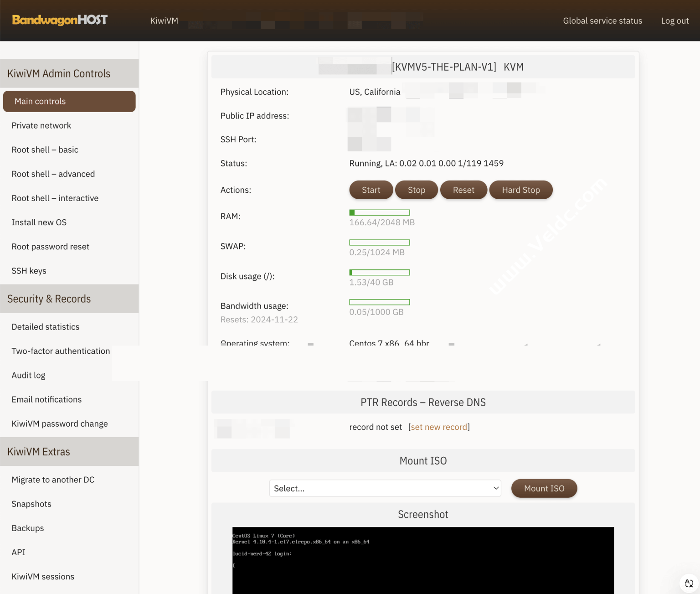700x594 pixels.
Task: Open the Mount ISO Select dropdown
Action: coord(385,488)
